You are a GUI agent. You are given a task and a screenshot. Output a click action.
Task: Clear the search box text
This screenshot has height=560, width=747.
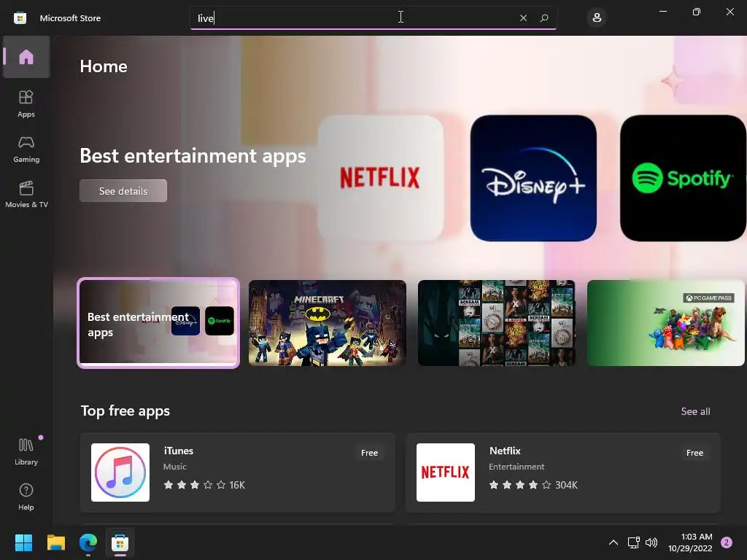coord(523,18)
